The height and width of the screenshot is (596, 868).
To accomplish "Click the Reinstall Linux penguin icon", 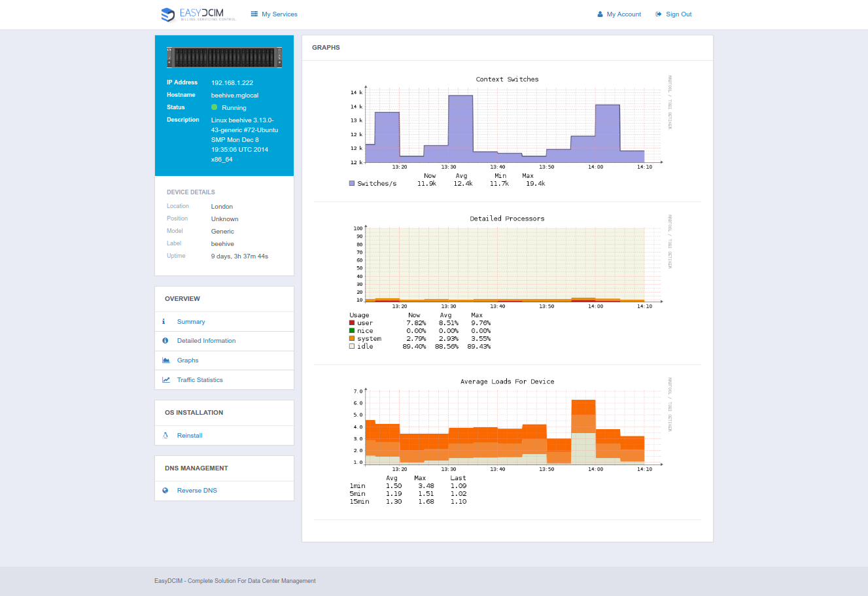I will (165, 436).
